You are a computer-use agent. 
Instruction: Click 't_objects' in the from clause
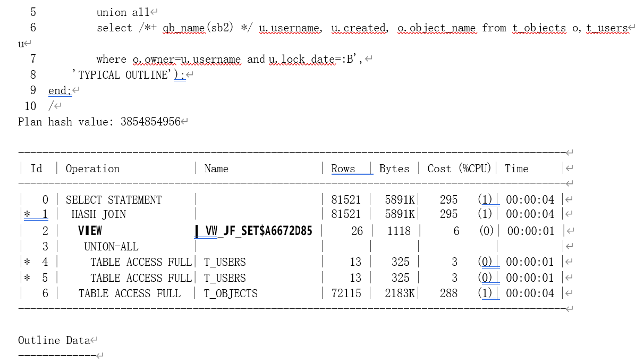click(x=539, y=28)
